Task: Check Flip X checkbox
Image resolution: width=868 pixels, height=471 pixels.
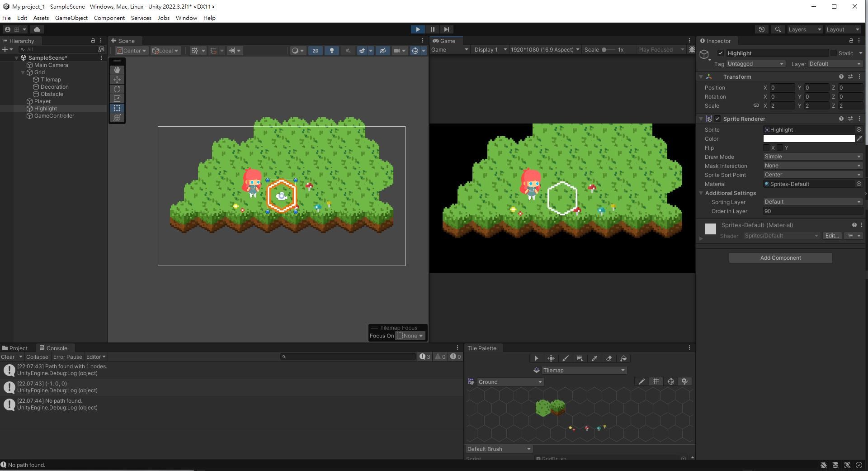Action: coord(766,148)
